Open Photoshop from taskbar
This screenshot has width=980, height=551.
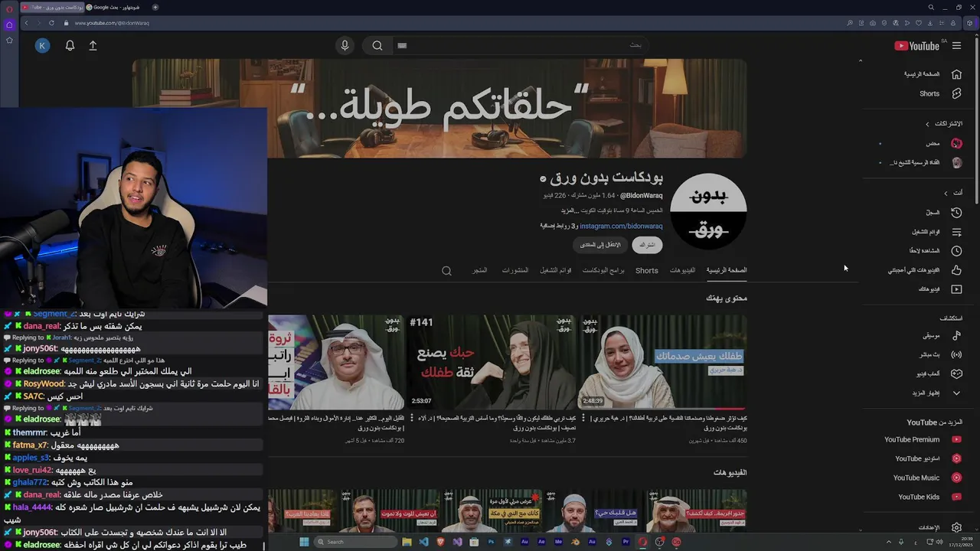491,542
